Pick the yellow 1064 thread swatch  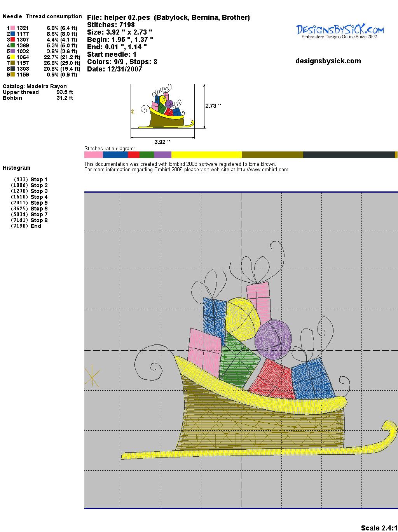tap(12, 57)
